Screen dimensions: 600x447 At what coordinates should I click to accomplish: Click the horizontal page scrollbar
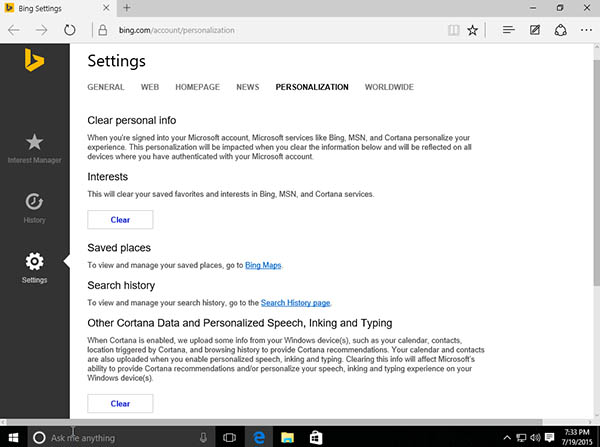[x=274, y=422]
